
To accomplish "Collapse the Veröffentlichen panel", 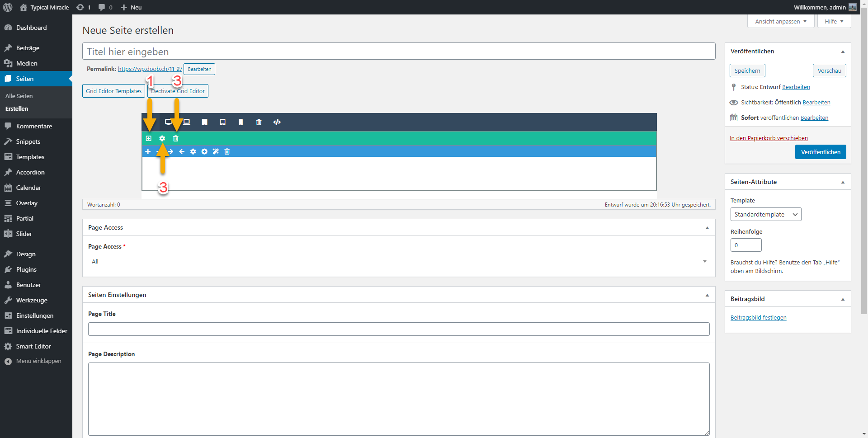I will point(843,52).
